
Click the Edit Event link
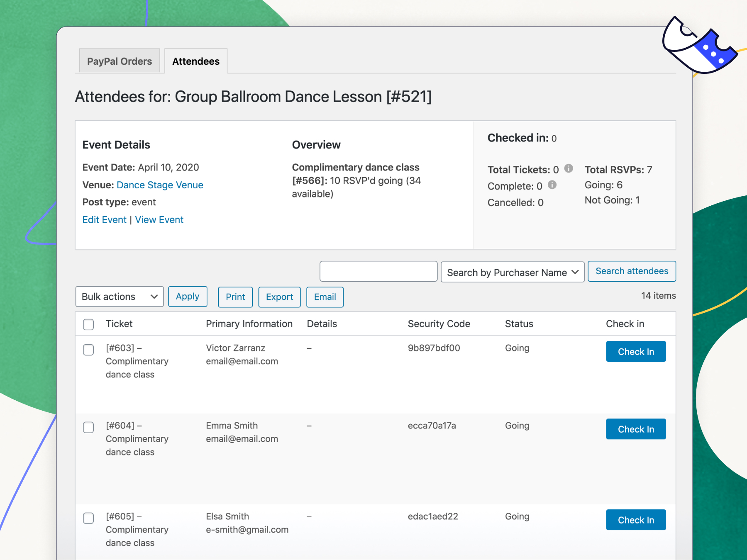tap(104, 220)
